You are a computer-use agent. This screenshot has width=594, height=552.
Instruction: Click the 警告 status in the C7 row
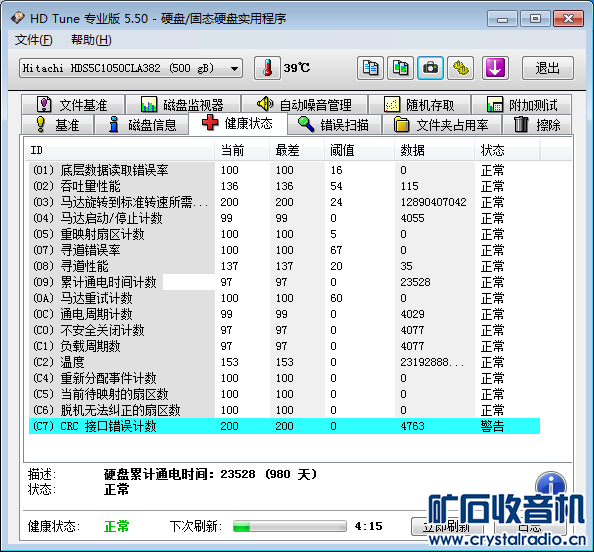point(492,426)
